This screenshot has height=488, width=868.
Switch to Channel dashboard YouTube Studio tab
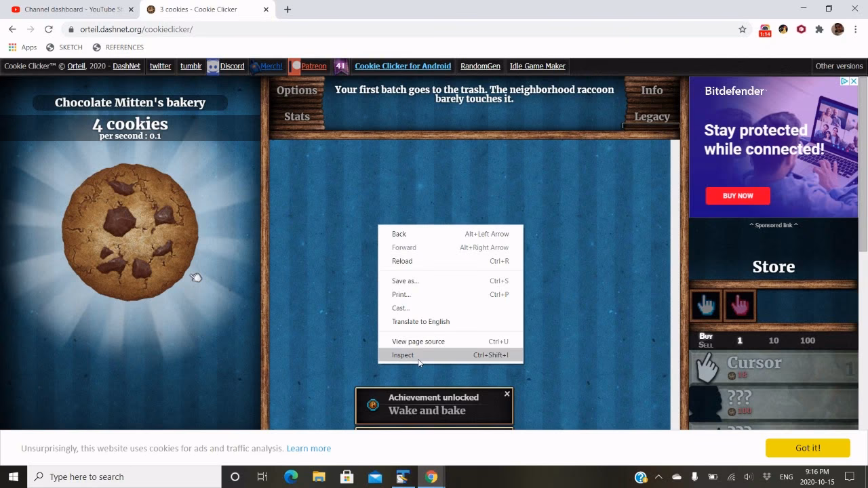click(x=73, y=9)
